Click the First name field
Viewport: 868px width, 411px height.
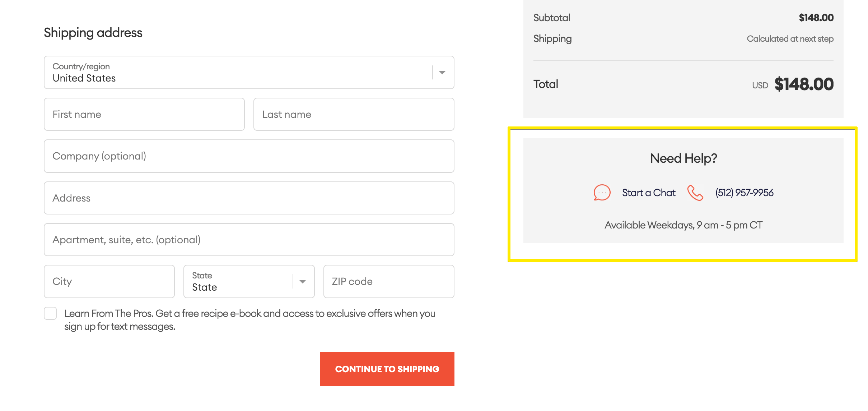click(x=144, y=114)
